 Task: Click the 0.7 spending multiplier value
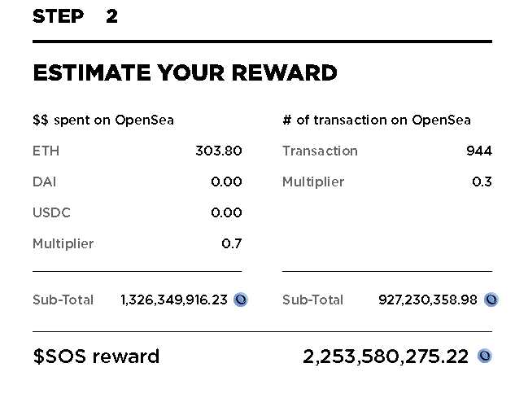[232, 243]
